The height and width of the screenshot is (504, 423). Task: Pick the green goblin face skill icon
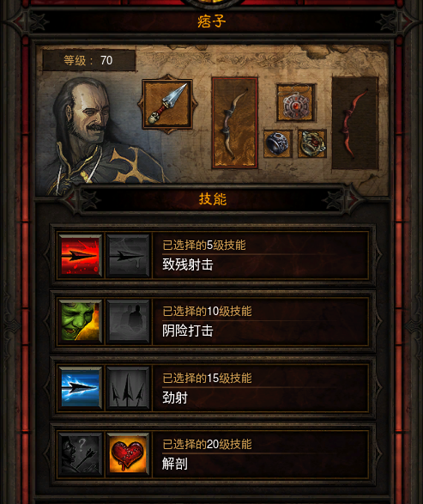click(80, 321)
